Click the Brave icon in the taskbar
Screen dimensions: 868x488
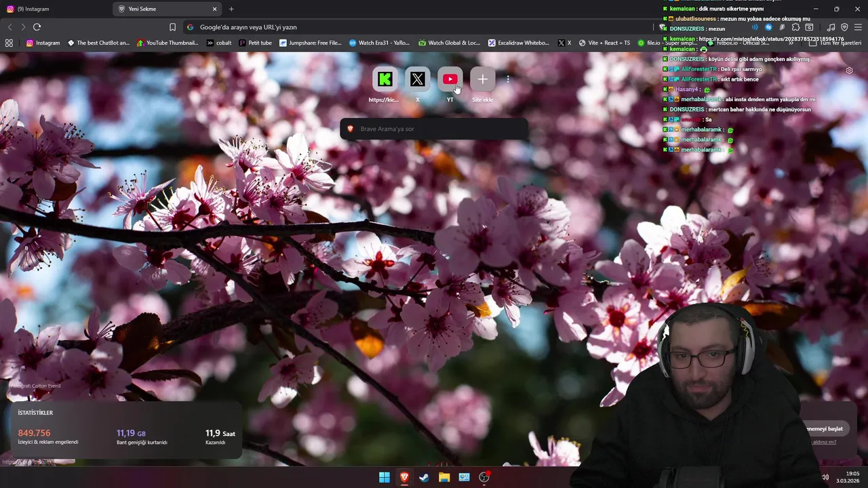pyautogui.click(x=404, y=477)
